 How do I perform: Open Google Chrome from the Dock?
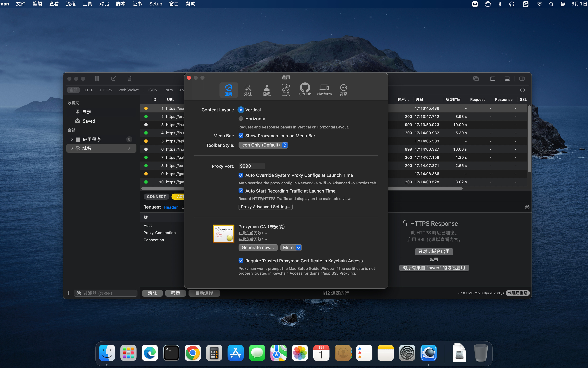click(x=193, y=353)
